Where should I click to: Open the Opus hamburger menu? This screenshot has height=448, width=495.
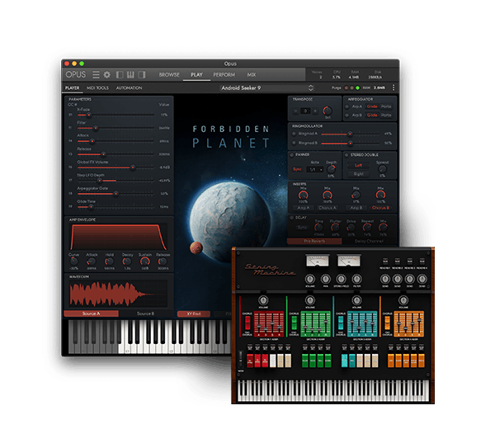pyautogui.click(x=96, y=75)
